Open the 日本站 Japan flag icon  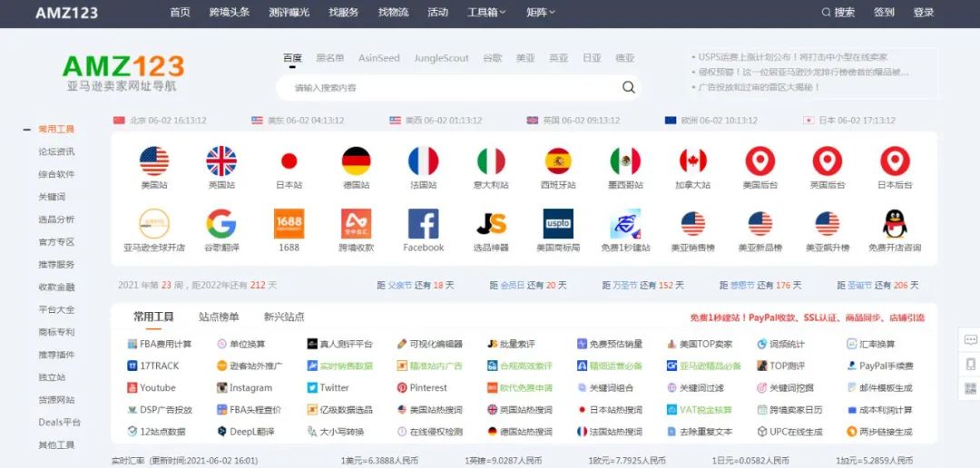point(289,161)
